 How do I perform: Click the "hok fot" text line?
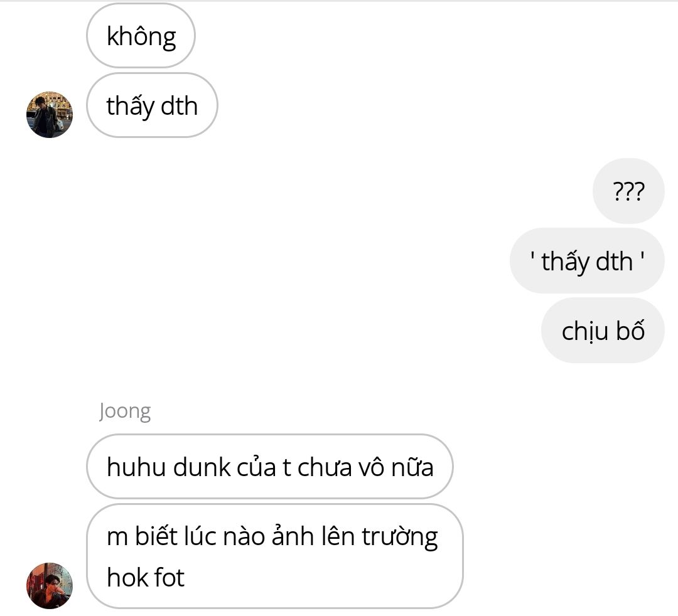click(x=146, y=577)
